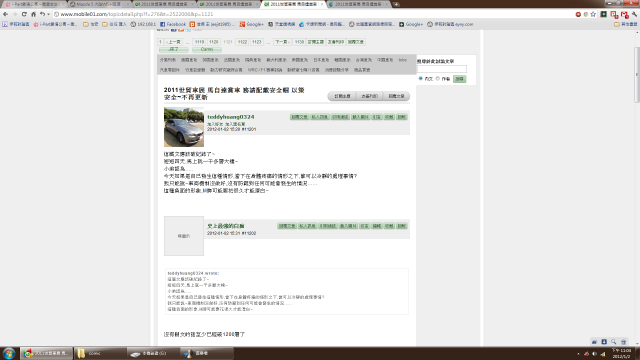The width and height of the screenshot is (640, 360).
Task: Click the magnifier icon at page bottom right
Action: click(613, 342)
